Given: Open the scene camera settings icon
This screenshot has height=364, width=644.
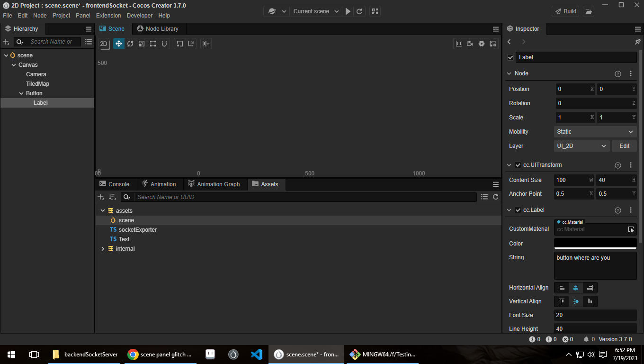Looking at the screenshot, I should pyautogui.click(x=470, y=44).
